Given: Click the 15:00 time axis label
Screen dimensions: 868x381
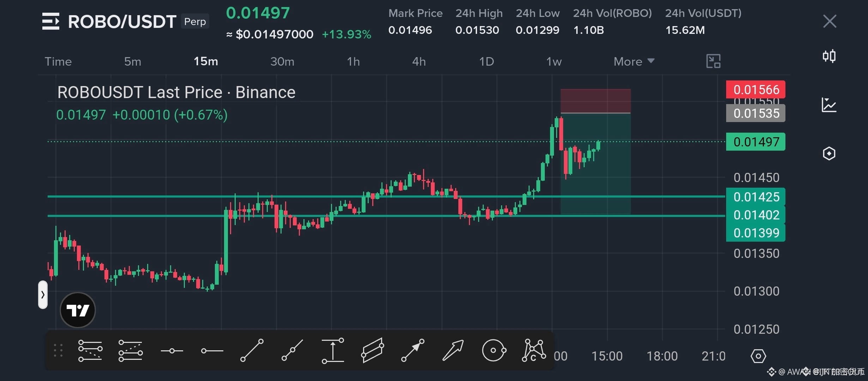Looking at the screenshot, I should coord(607,356).
